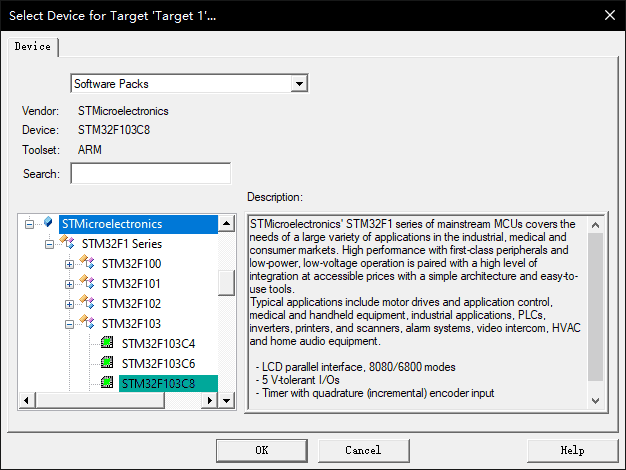Image resolution: width=626 pixels, height=470 pixels.
Task: Open Help for device selection
Action: click(x=572, y=450)
